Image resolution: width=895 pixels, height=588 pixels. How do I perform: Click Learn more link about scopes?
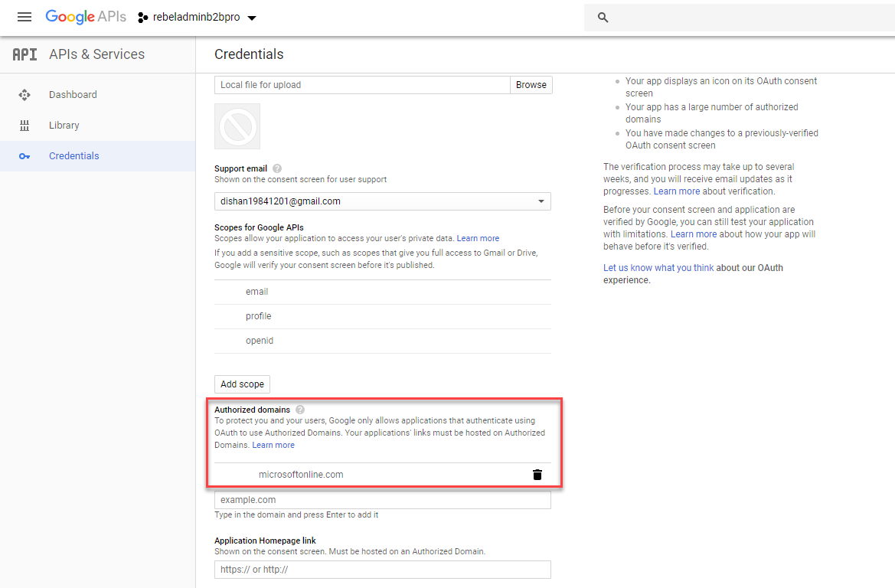pos(478,239)
